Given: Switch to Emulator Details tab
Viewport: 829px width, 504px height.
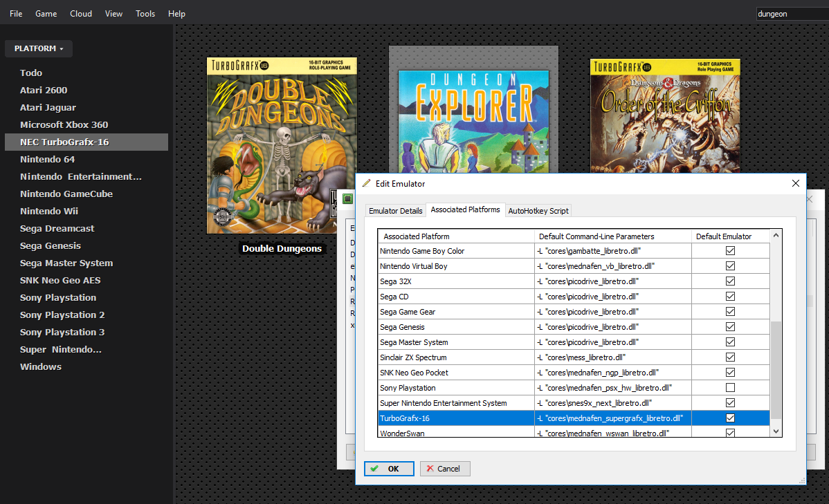Looking at the screenshot, I should tap(395, 211).
